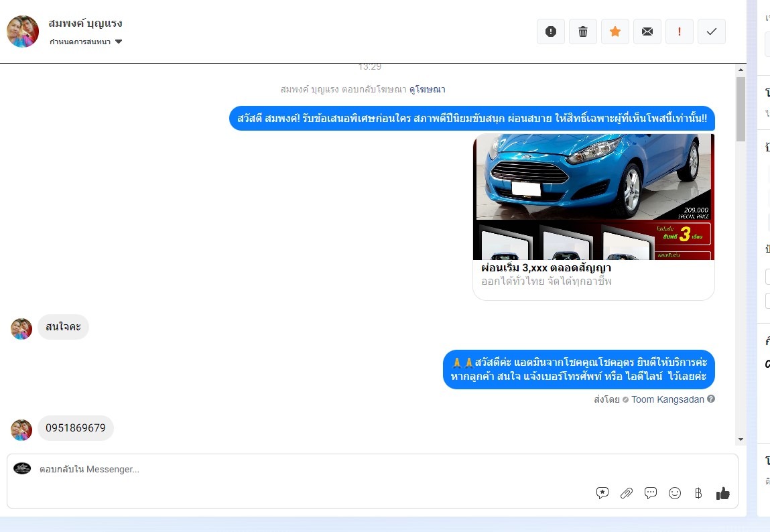Mark conversation done with checkmark button
Image resolution: width=770 pixels, height=532 pixels.
pyautogui.click(x=712, y=31)
